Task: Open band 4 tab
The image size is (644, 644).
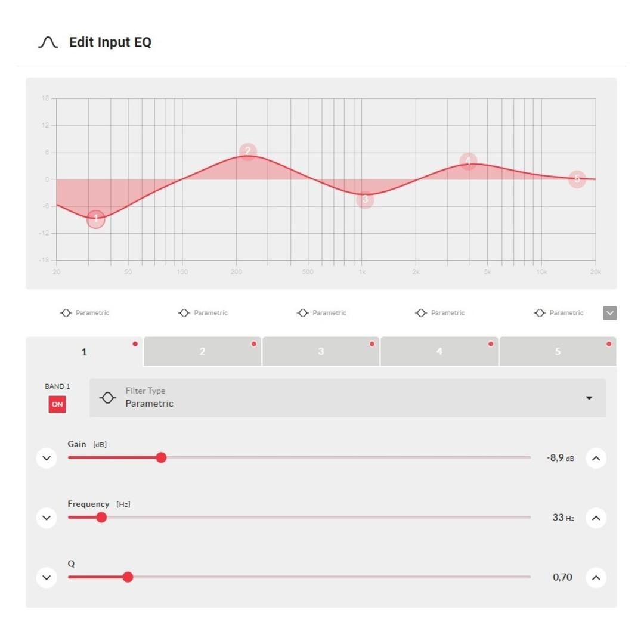Action: coord(439,352)
